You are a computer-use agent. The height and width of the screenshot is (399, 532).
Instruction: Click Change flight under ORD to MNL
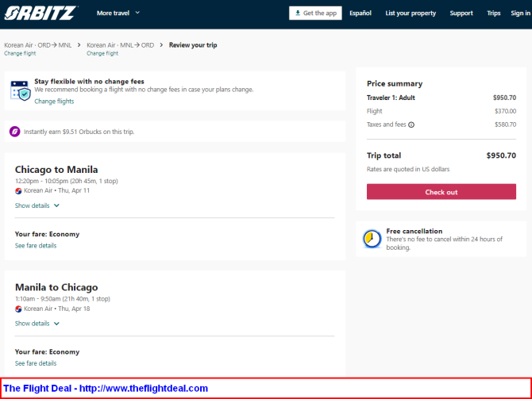[20, 54]
